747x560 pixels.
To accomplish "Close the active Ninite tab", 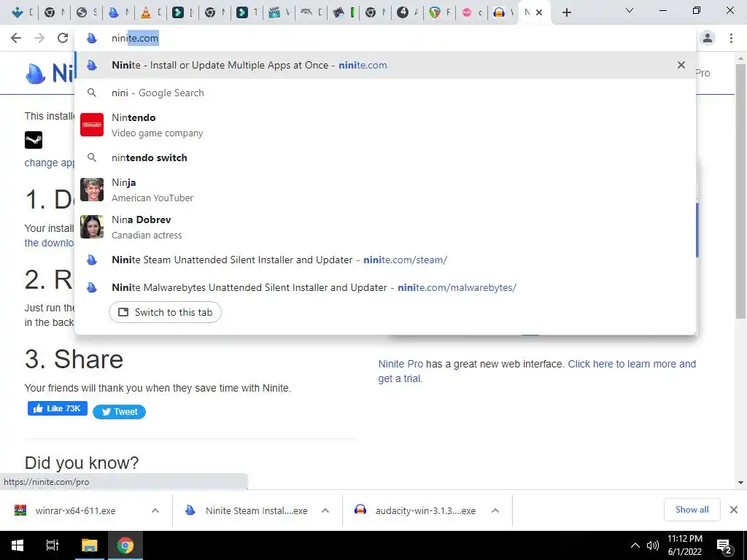I will (x=539, y=12).
